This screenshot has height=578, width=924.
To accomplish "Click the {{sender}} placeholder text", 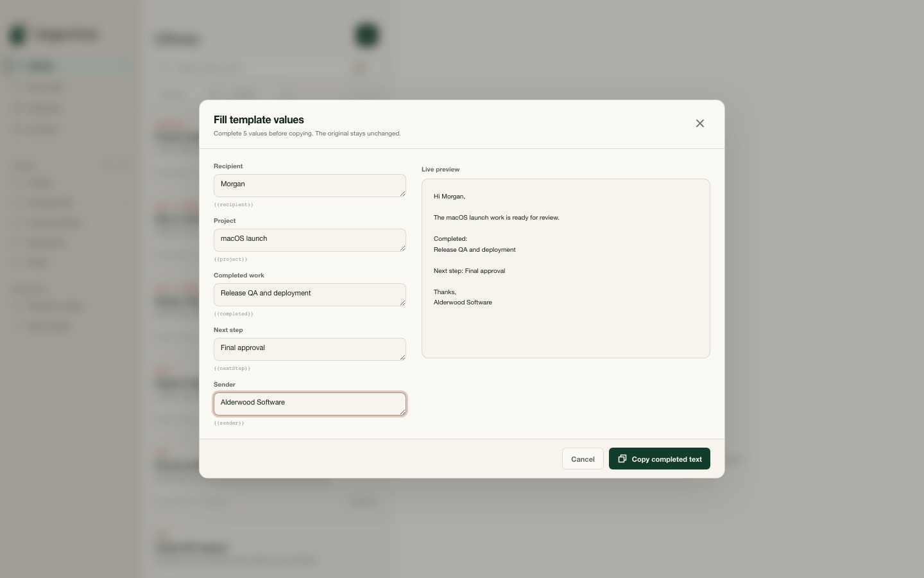I will point(229,423).
